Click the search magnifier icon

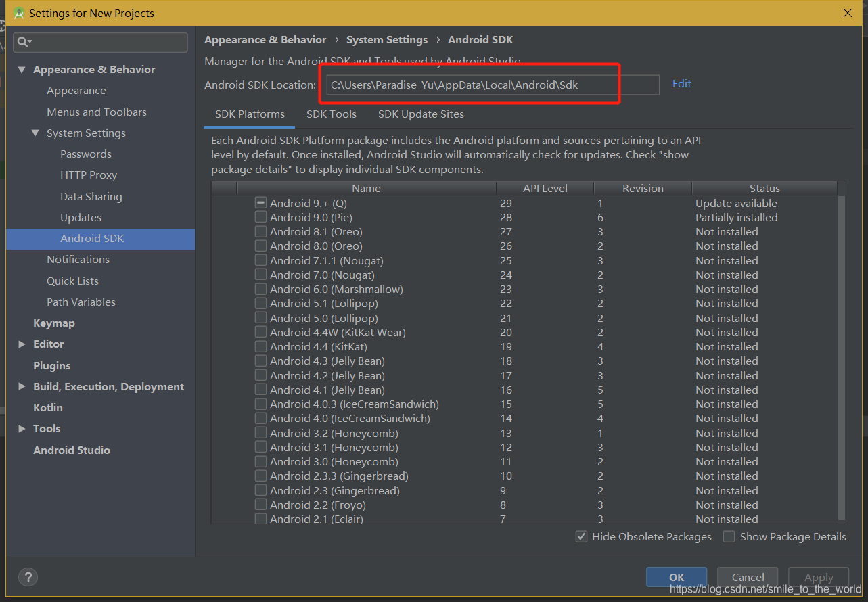point(24,42)
